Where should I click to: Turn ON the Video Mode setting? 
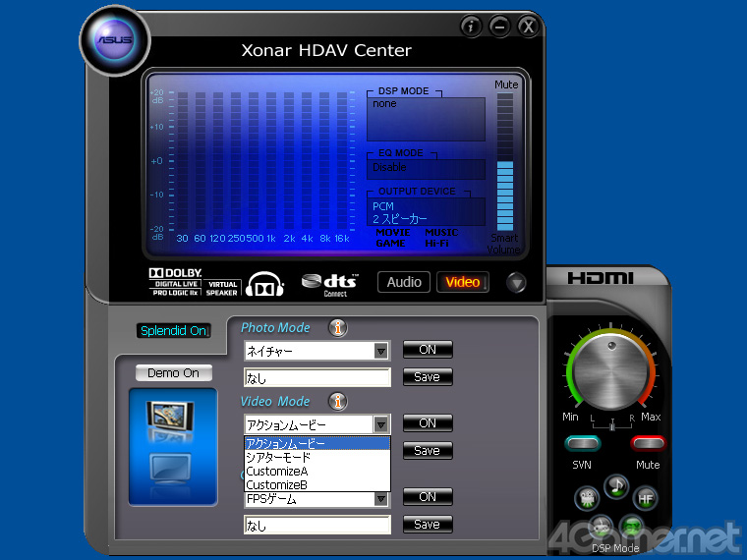coord(428,423)
